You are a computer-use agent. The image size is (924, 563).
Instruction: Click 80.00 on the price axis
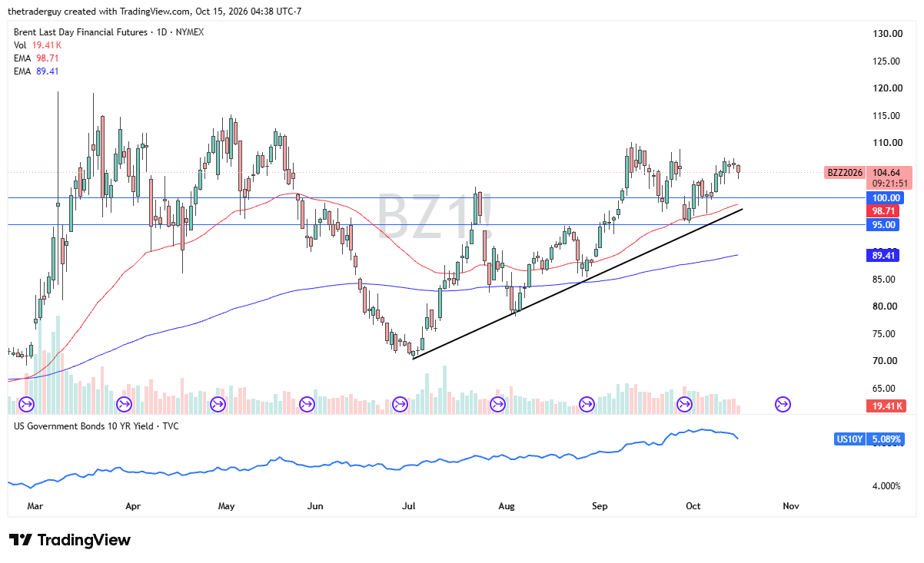click(886, 306)
